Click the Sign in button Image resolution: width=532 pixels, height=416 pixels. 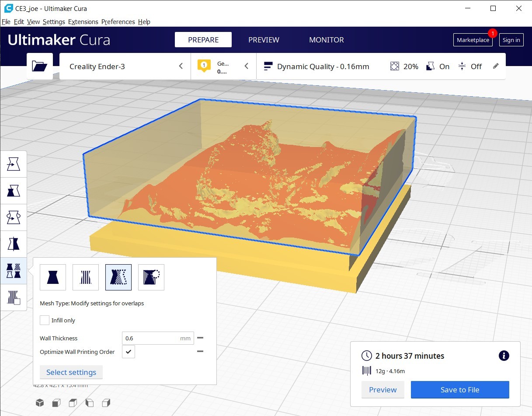pyautogui.click(x=511, y=40)
